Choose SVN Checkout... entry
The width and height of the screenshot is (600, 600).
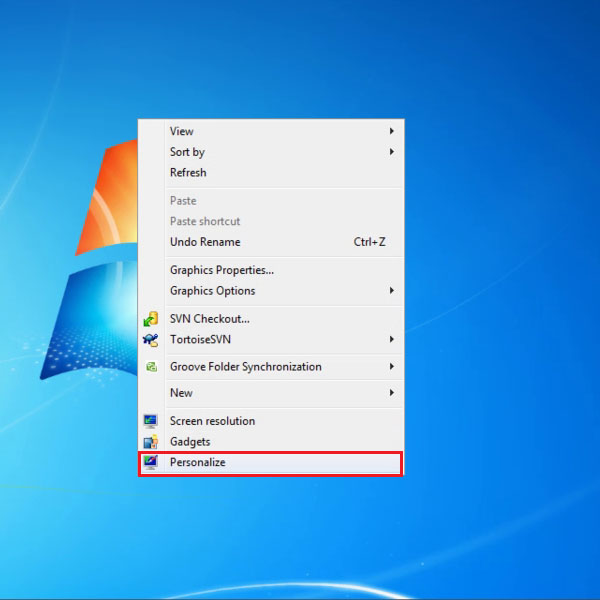pyautogui.click(x=271, y=319)
